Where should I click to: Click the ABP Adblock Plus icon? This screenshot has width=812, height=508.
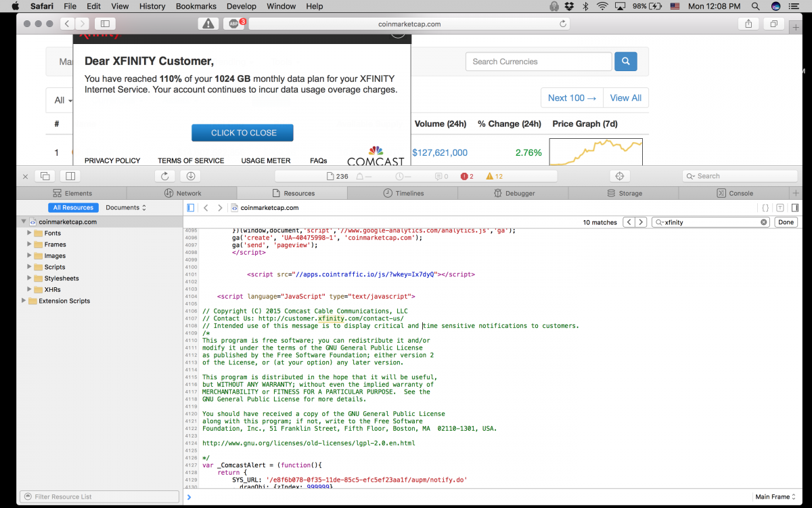[x=233, y=24]
